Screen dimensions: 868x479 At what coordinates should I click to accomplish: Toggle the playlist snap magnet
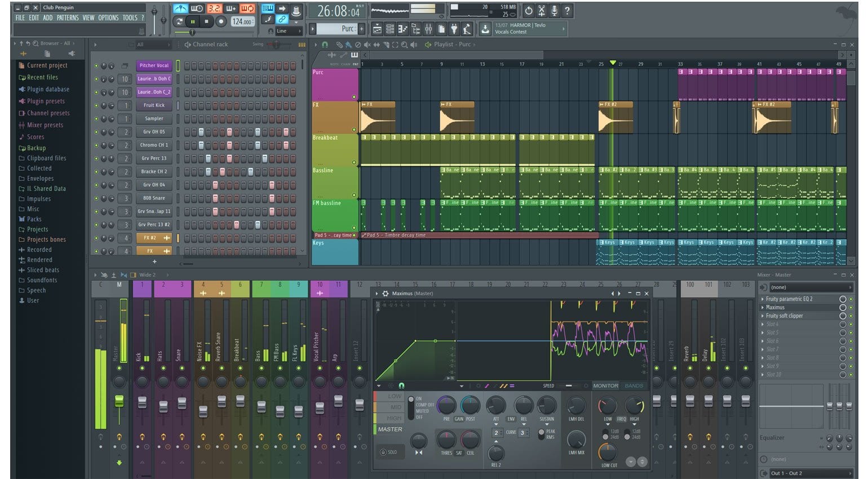325,45
